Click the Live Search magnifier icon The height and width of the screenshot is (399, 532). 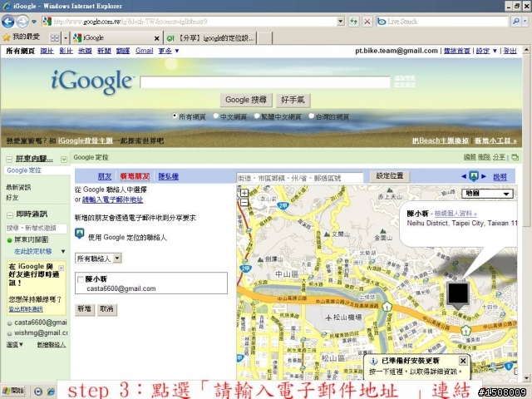coord(515,22)
